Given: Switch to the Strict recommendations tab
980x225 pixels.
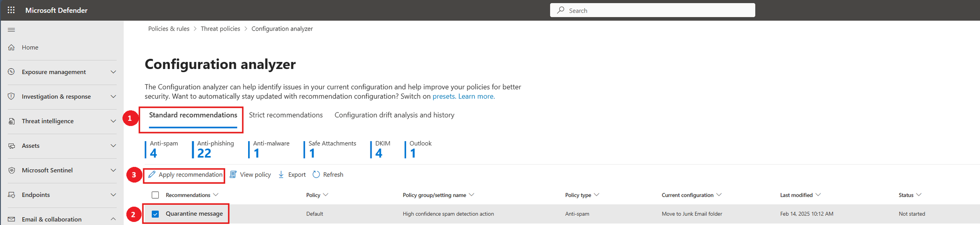Looking at the screenshot, I should point(286,115).
